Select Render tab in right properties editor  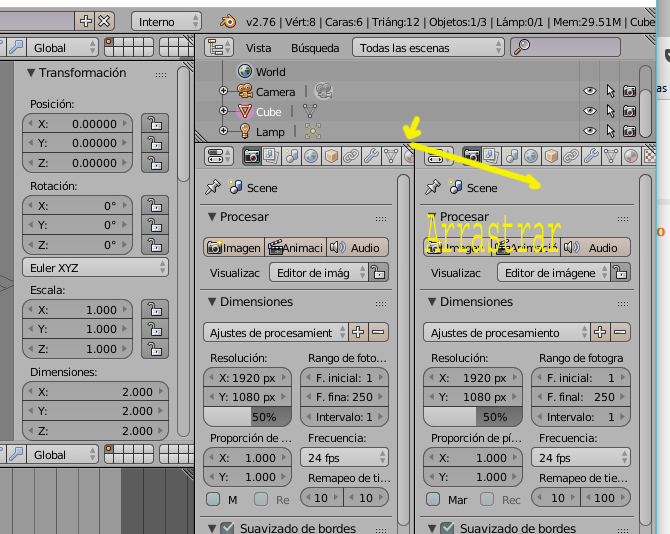[471, 156]
